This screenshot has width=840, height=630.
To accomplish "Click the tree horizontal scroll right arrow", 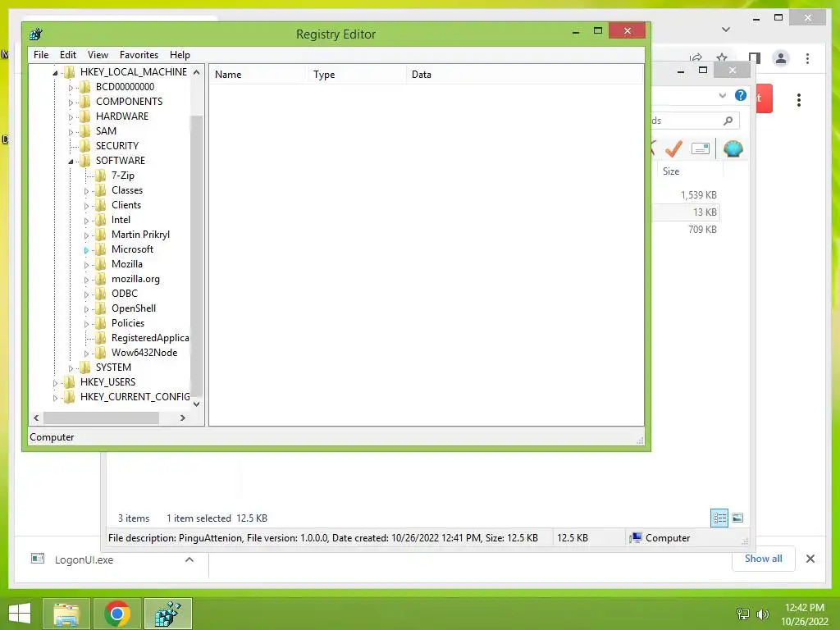I will (183, 418).
